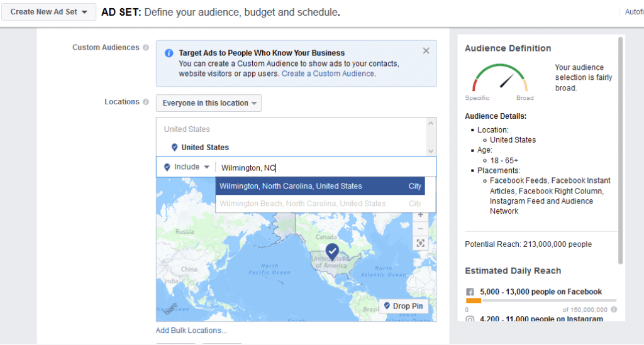
Task: Click info icon next to 150,000,000
Action: point(614,310)
